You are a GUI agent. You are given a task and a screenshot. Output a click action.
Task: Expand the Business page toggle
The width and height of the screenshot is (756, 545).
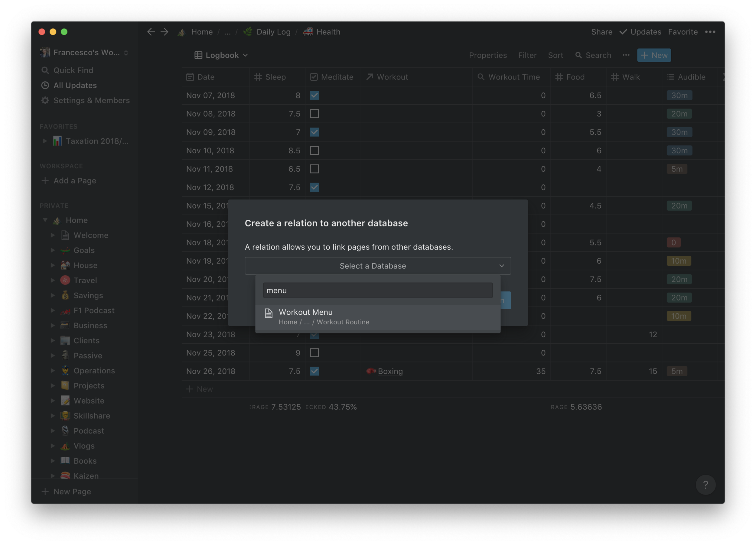click(x=53, y=326)
